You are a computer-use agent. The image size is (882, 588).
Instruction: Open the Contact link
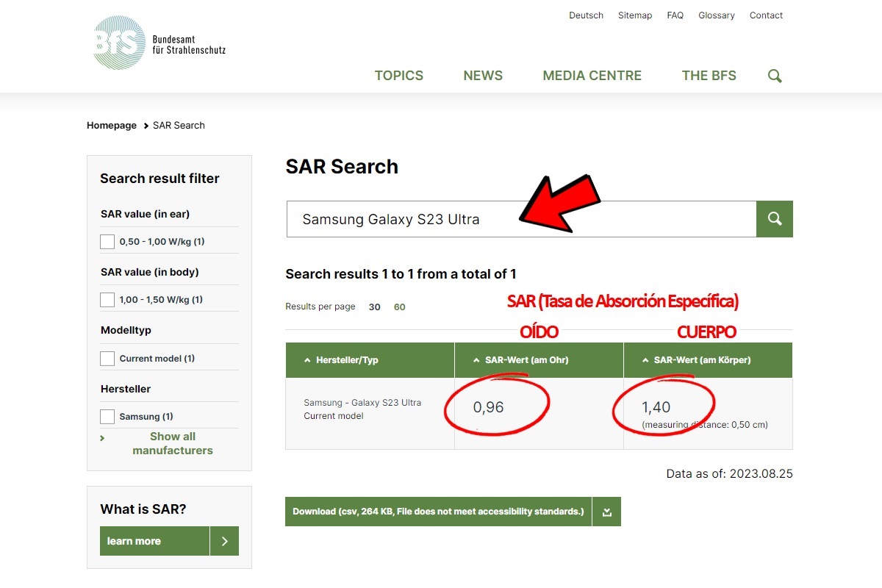point(766,15)
